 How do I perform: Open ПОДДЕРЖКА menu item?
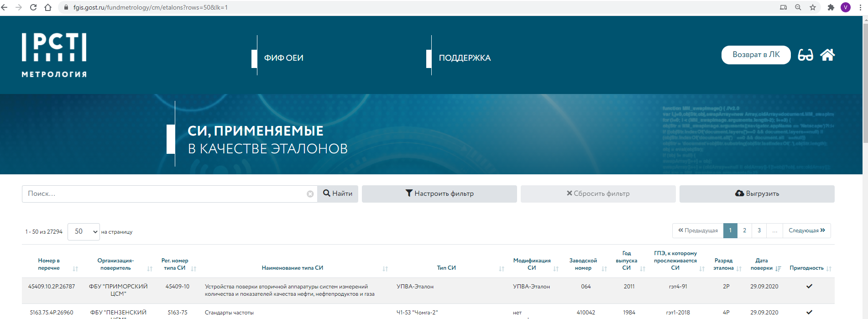(465, 58)
